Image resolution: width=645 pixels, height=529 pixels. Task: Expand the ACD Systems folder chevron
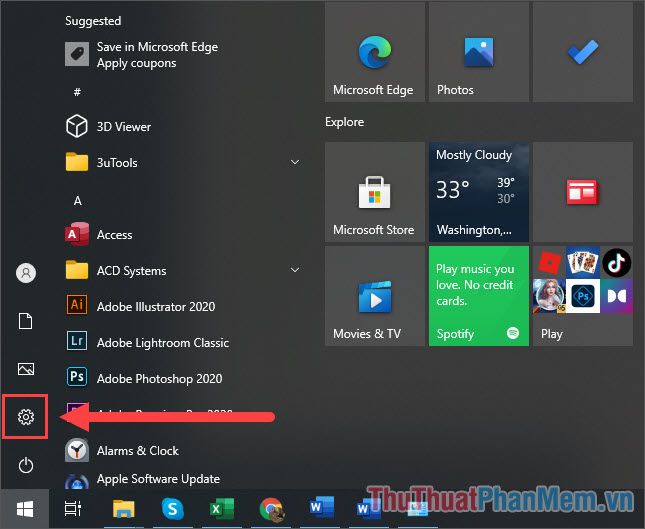pyautogui.click(x=295, y=270)
